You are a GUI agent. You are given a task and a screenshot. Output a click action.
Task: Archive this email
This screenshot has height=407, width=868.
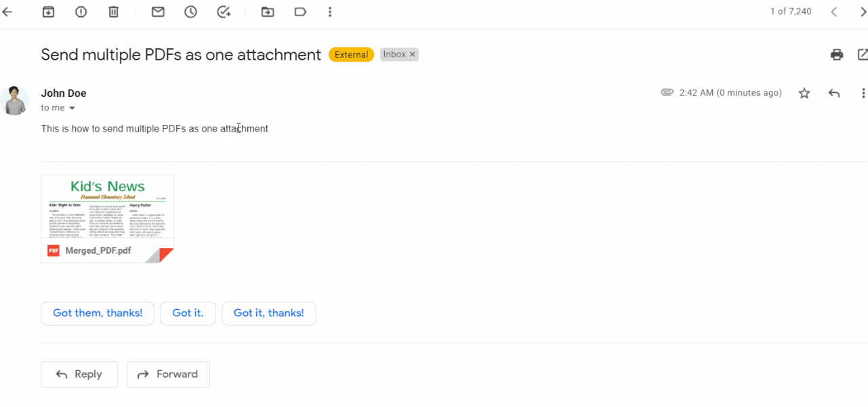coord(48,12)
